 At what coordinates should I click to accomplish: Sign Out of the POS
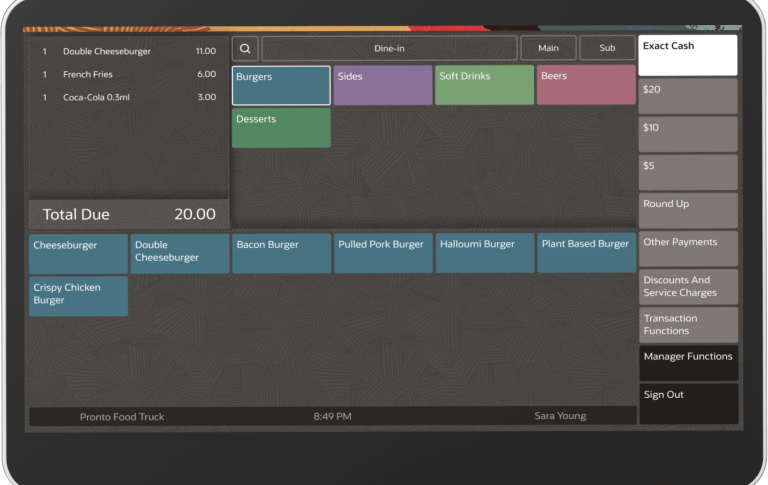click(688, 403)
